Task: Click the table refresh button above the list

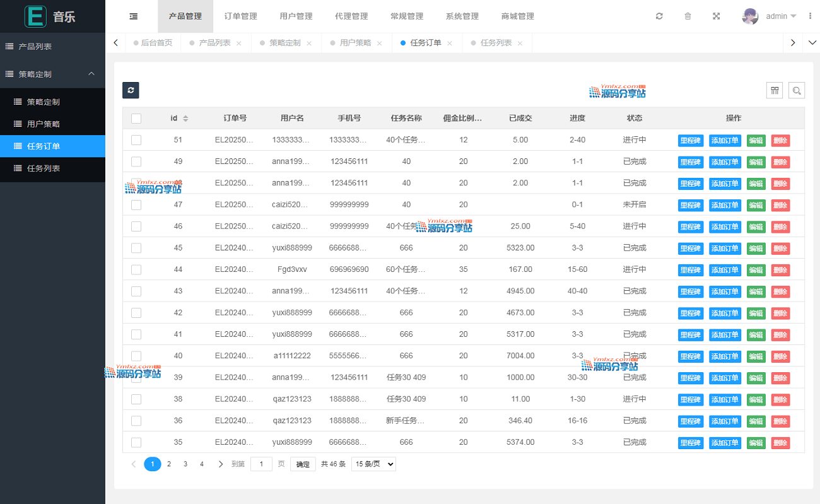Action: 131,90
